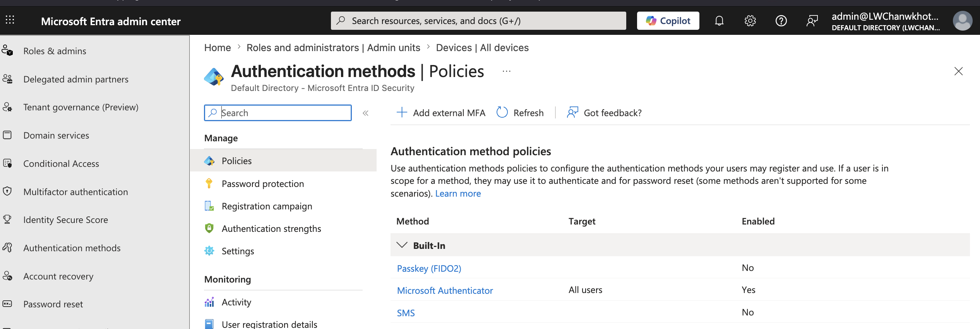Open SMS policy

tap(406, 313)
